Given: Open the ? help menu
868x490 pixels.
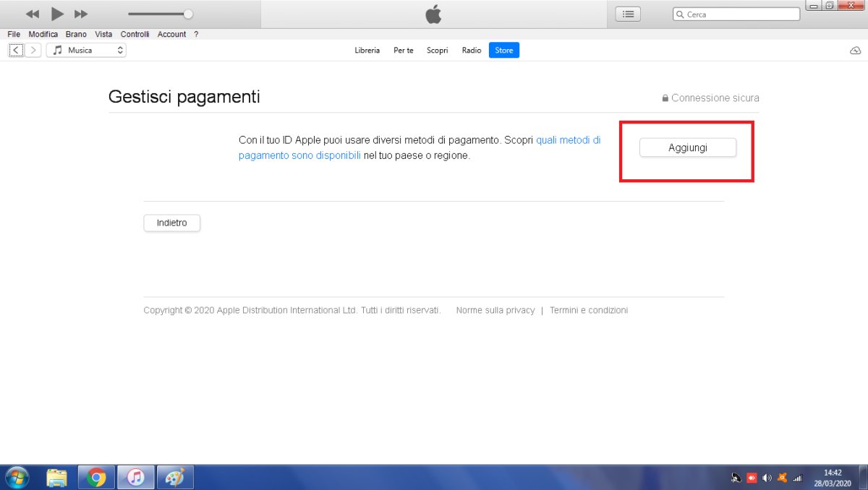Looking at the screenshot, I should point(196,34).
